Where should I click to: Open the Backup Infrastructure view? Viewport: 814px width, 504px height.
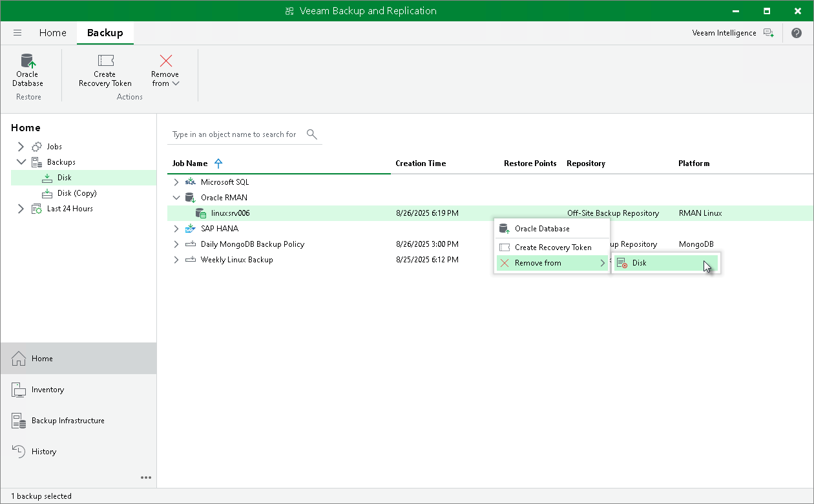click(68, 421)
